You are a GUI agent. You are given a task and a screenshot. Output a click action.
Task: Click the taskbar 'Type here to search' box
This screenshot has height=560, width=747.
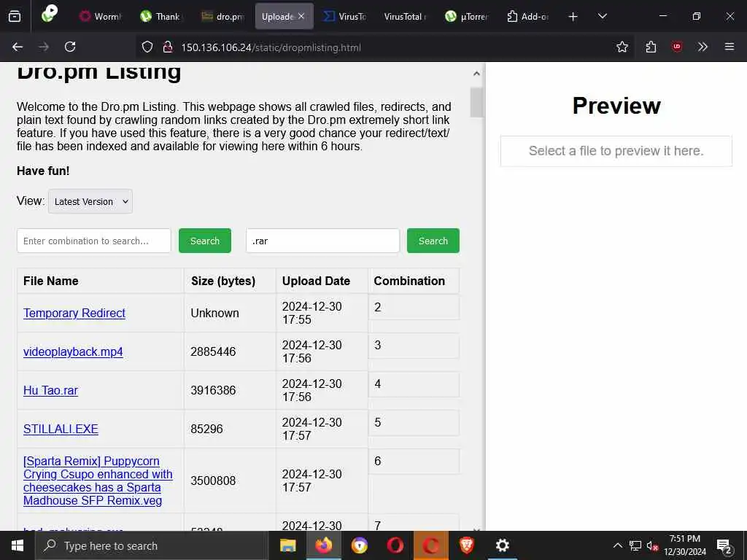pyautogui.click(x=152, y=545)
